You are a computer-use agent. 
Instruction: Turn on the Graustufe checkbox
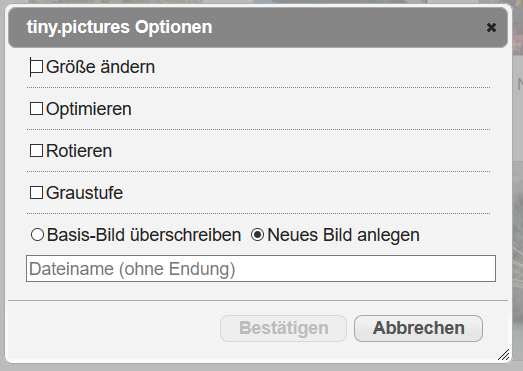point(36,193)
